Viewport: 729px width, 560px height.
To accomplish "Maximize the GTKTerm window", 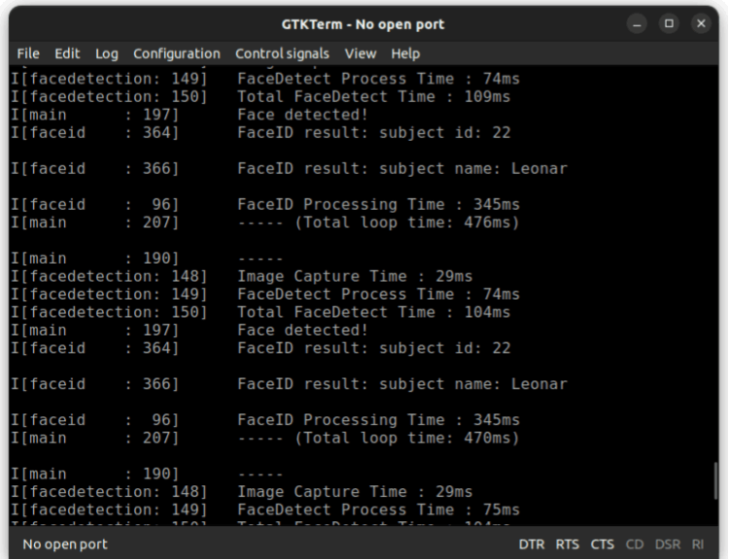I will click(669, 23).
